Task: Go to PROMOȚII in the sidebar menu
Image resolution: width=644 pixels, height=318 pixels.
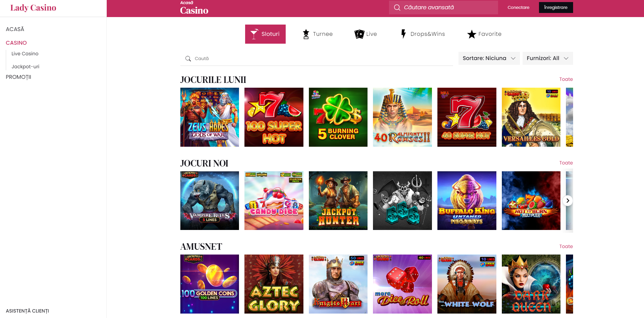Action: [x=18, y=77]
